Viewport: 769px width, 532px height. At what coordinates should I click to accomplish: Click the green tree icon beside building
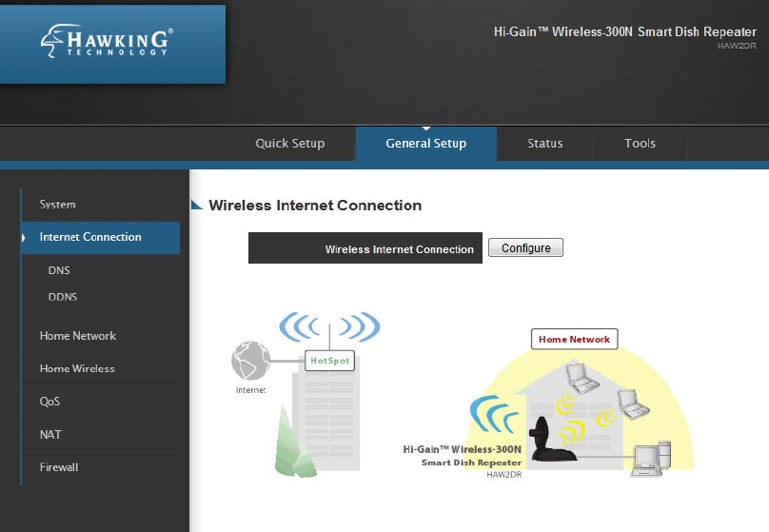click(x=294, y=442)
